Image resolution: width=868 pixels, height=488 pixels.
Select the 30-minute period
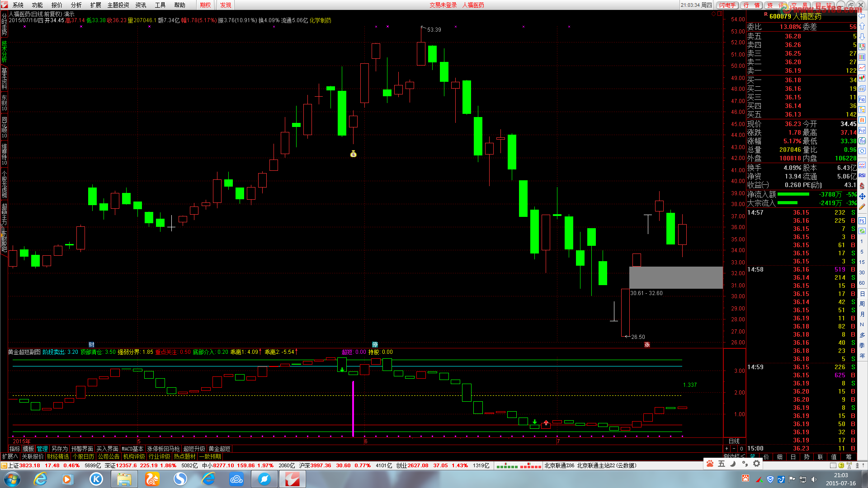tap(862, 272)
